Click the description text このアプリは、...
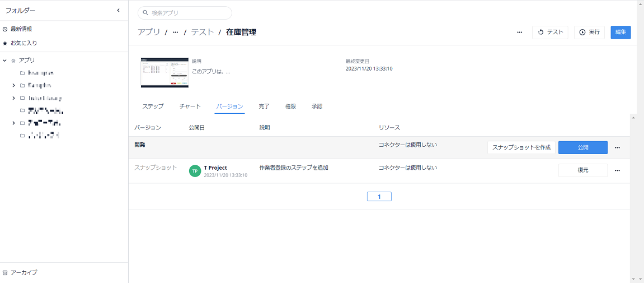The width and height of the screenshot is (644, 283). 211,71
